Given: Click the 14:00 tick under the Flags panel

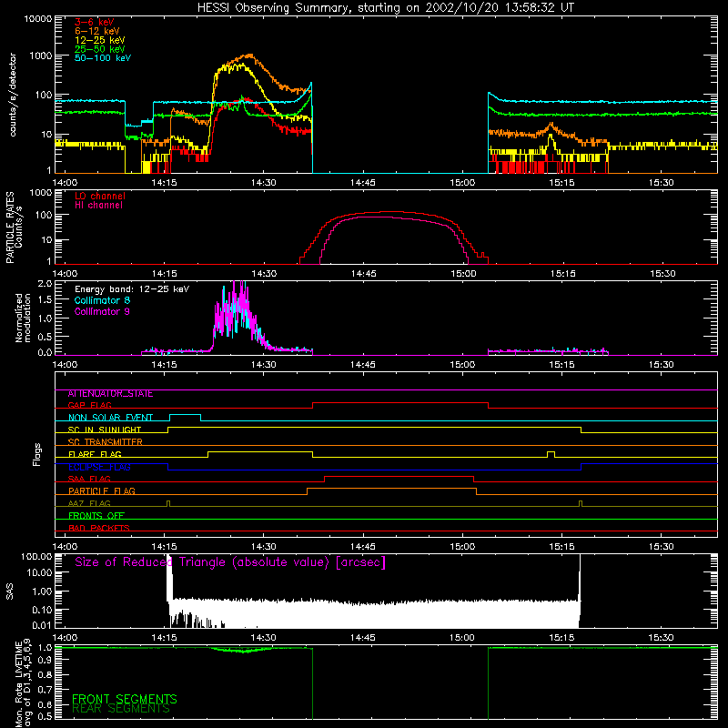Looking at the screenshot, I should [x=65, y=547].
